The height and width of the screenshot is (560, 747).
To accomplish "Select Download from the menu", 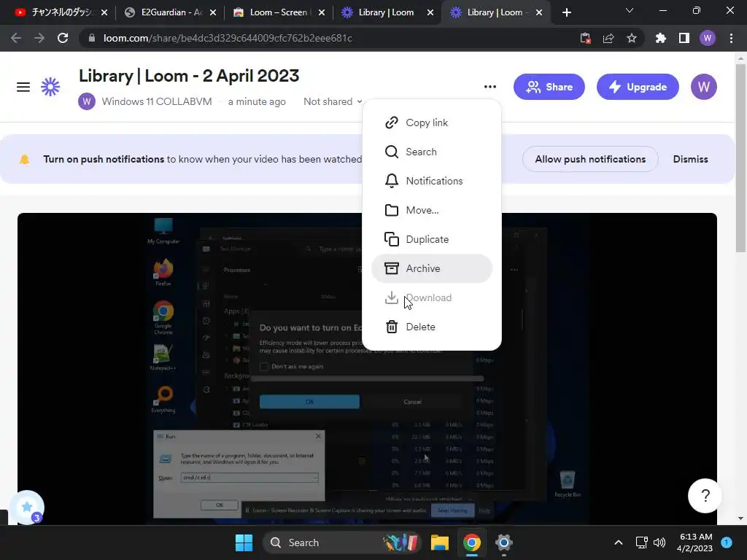I will [432, 297].
